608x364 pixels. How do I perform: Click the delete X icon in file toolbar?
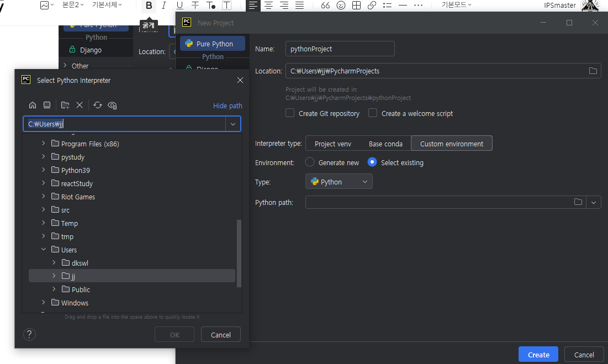(80, 105)
